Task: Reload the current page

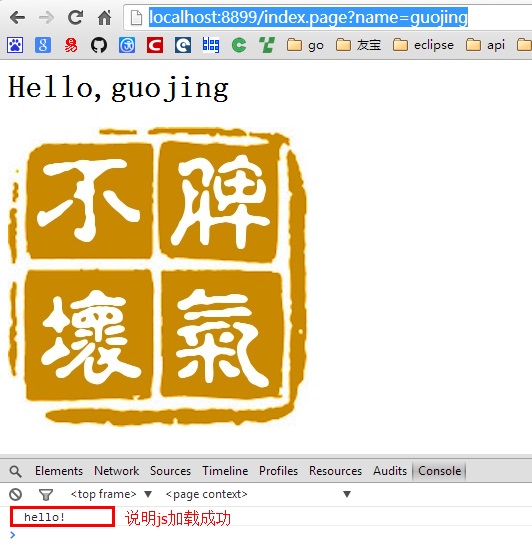Action: [x=75, y=17]
